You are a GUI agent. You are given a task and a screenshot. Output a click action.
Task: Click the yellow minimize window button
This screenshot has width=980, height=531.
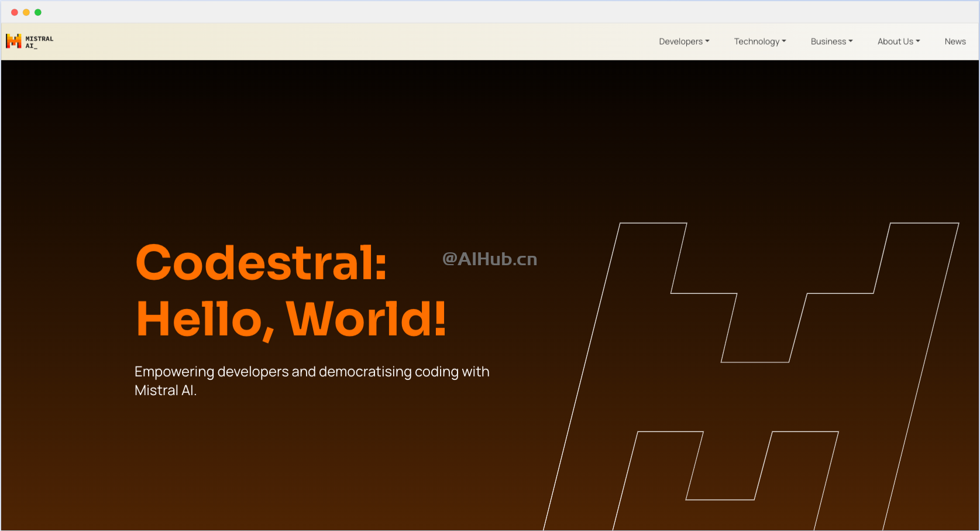[x=26, y=12]
